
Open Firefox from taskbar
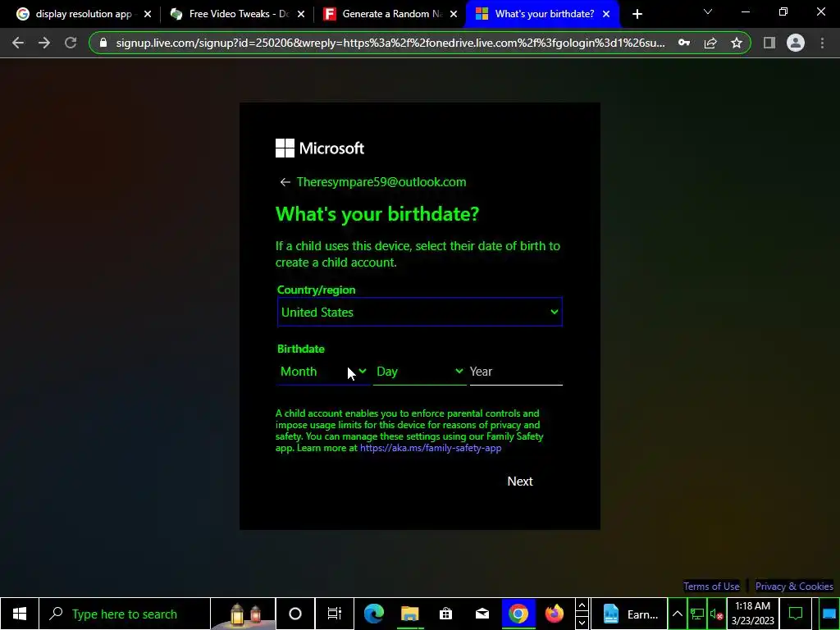[554, 614]
